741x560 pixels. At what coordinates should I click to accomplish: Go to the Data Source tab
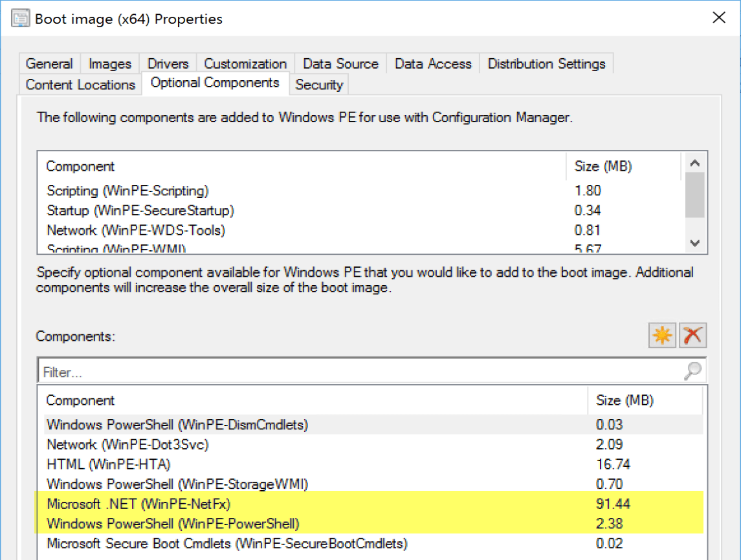click(x=340, y=64)
